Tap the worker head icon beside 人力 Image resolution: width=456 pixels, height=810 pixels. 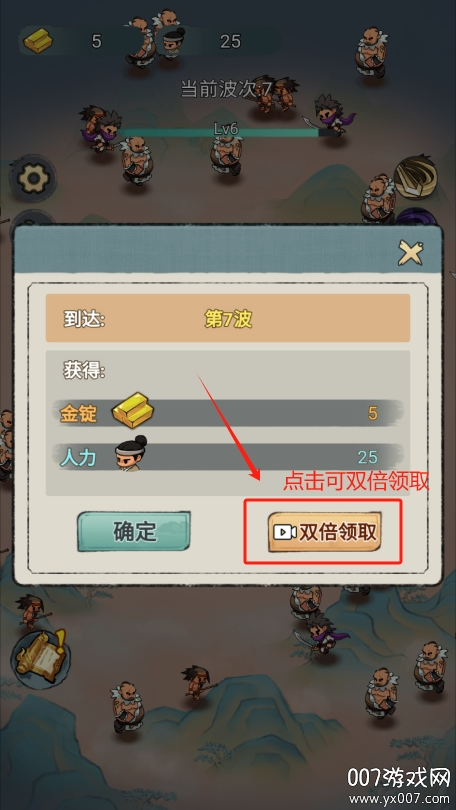click(130, 453)
